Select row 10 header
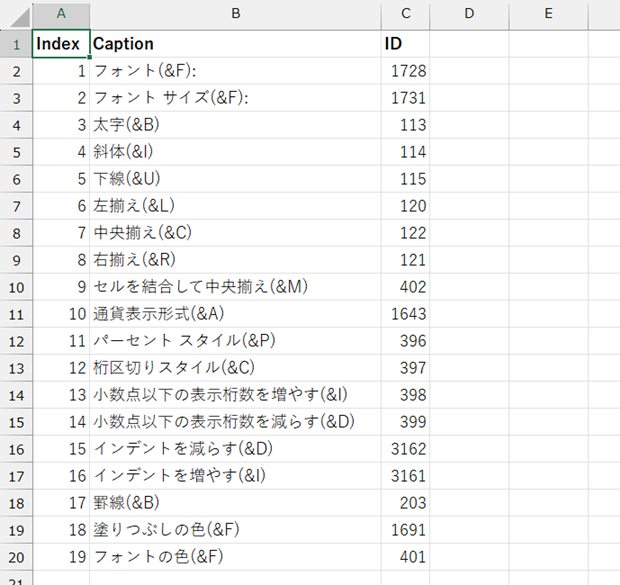Screen dimensions: 620x585 (16, 287)
